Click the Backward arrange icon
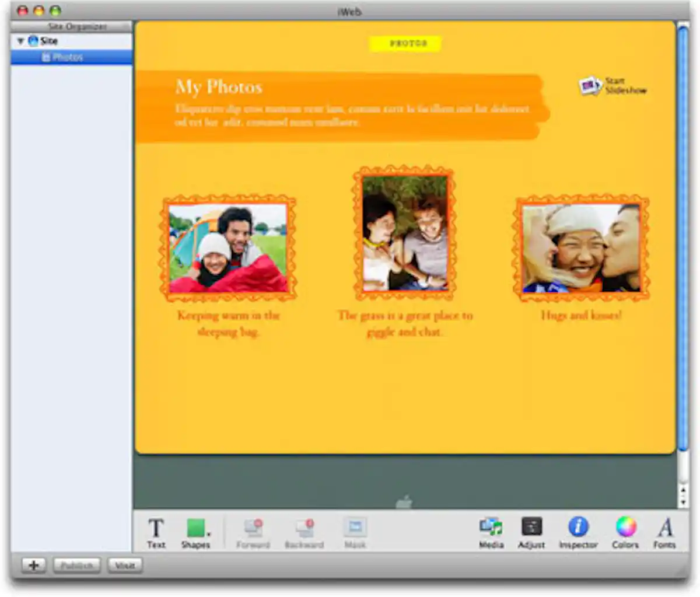The width and height of the screenshot is (700, 597). click(x=304, y=532)
